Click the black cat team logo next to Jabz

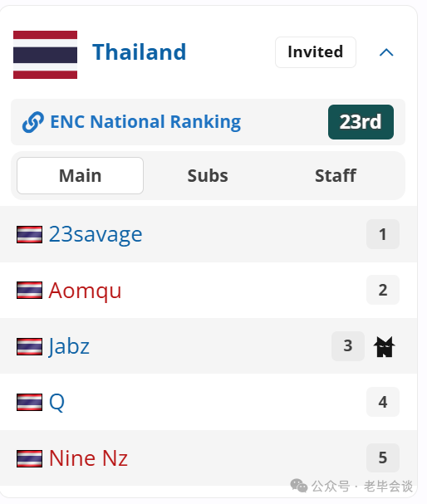(x=385, y=346)
